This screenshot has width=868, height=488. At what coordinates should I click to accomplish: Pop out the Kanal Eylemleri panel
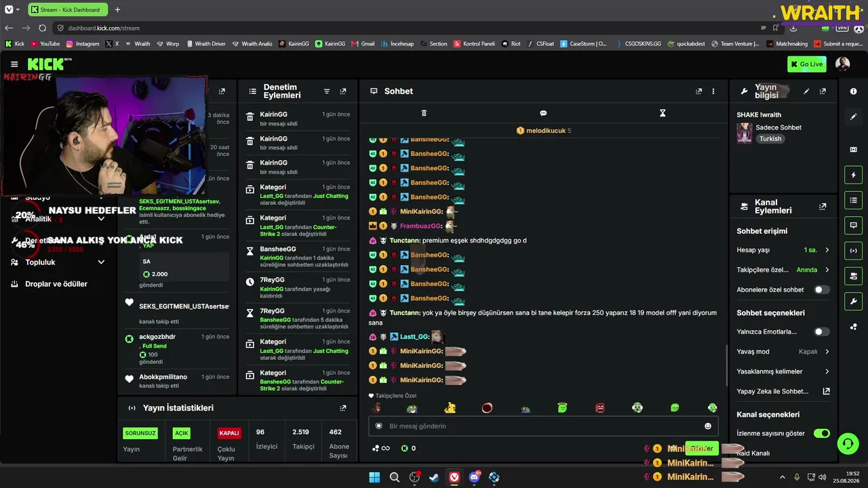[823, 207]
